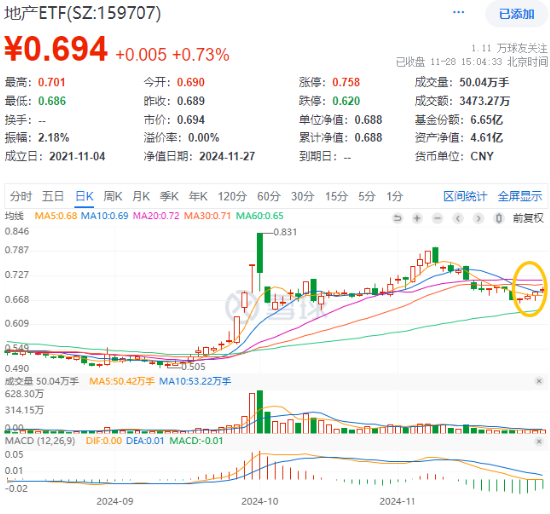
Task: Click the 净值日期 2024-11-27 value
Action: pos(227,156)
